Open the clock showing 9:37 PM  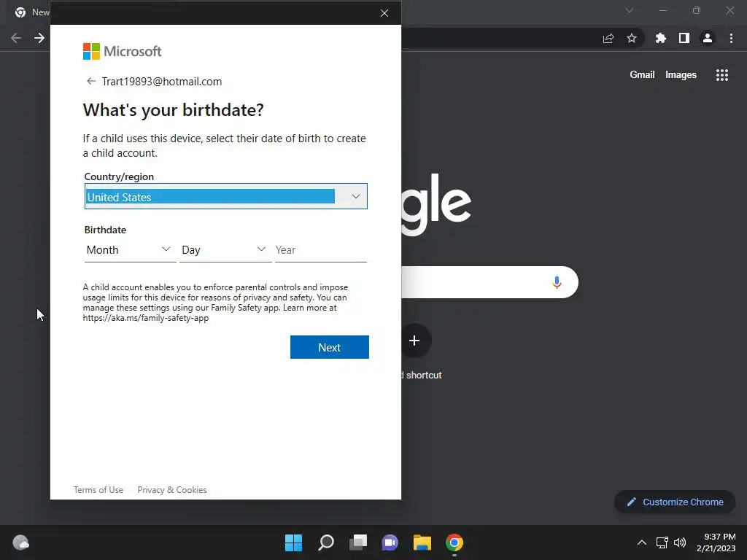tap(716, 542)
